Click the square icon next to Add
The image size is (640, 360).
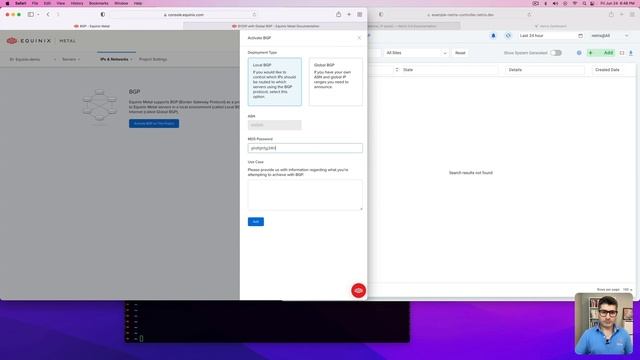[x=622, y=53]
